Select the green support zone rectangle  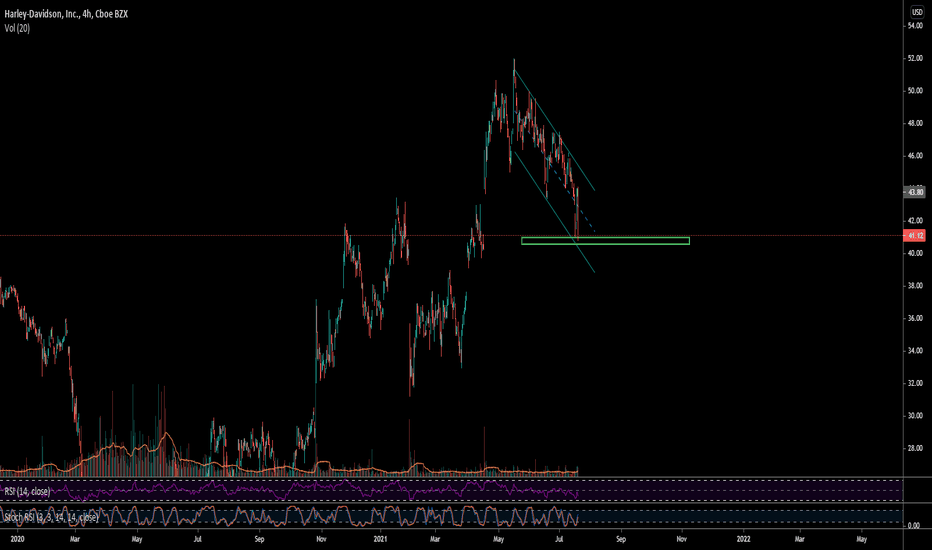[x=605, y=241]
